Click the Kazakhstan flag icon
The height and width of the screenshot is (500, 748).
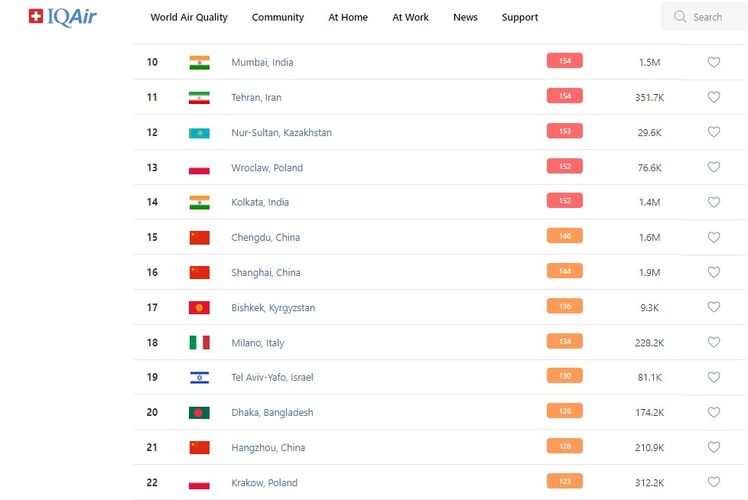pyautogui.click(x=199, y=132)
